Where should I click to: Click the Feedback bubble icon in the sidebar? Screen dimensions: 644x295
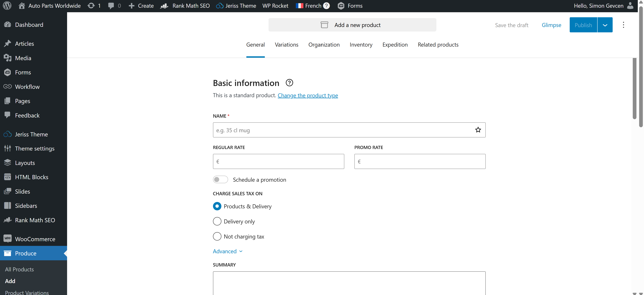coord(8,115)
